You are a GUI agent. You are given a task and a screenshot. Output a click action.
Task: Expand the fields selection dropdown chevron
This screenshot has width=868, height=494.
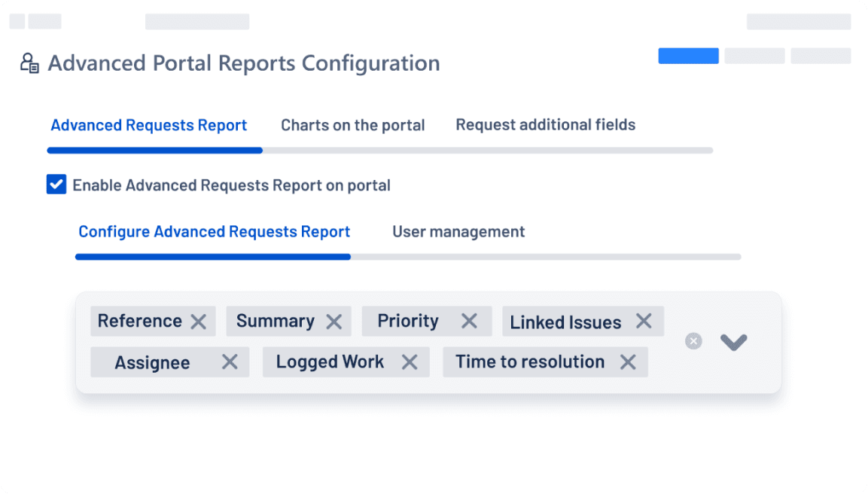[732, 341]
